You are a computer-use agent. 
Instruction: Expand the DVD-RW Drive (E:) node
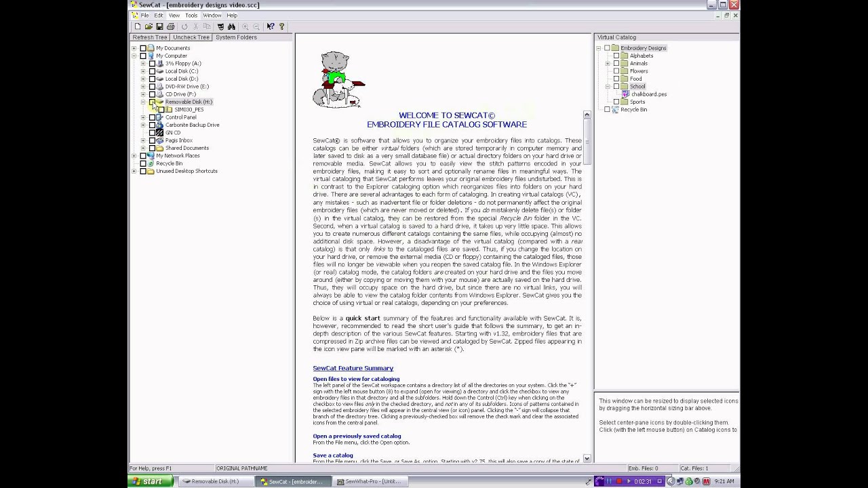(x=143, y=86)
